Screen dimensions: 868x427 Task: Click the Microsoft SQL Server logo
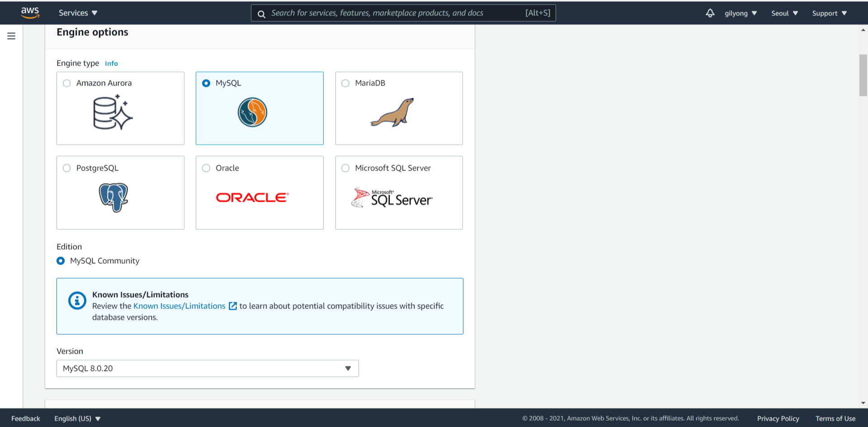coord(392,198)
